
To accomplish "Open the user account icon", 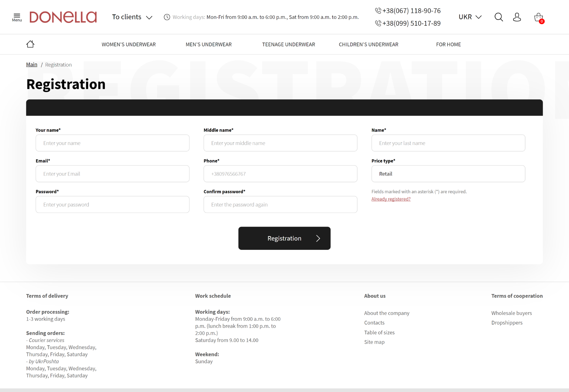I will [517, 17].
